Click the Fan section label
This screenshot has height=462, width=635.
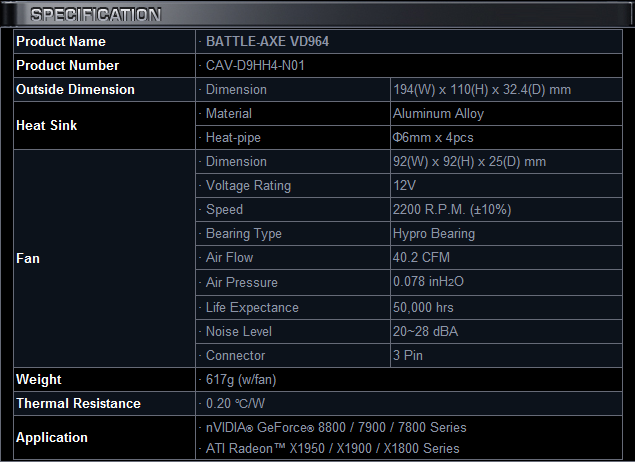(x=28, y=258)
